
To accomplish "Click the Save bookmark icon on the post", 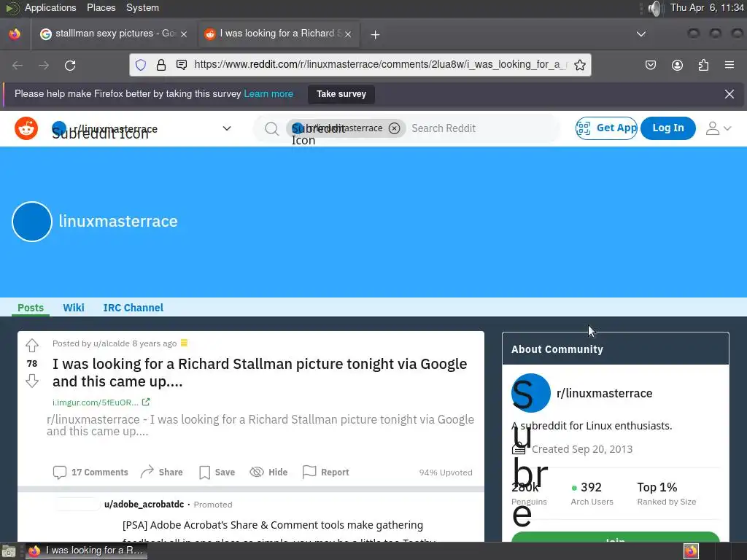I will 204,472.
